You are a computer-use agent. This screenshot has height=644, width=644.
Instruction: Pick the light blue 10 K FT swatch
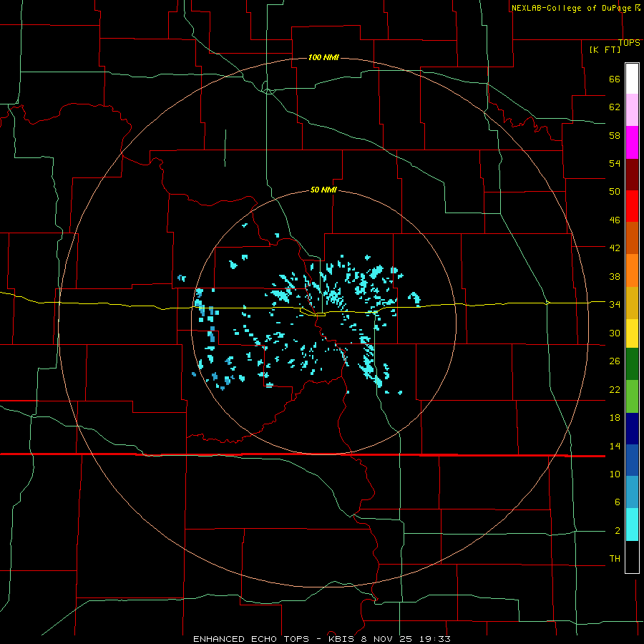[632, 492]
